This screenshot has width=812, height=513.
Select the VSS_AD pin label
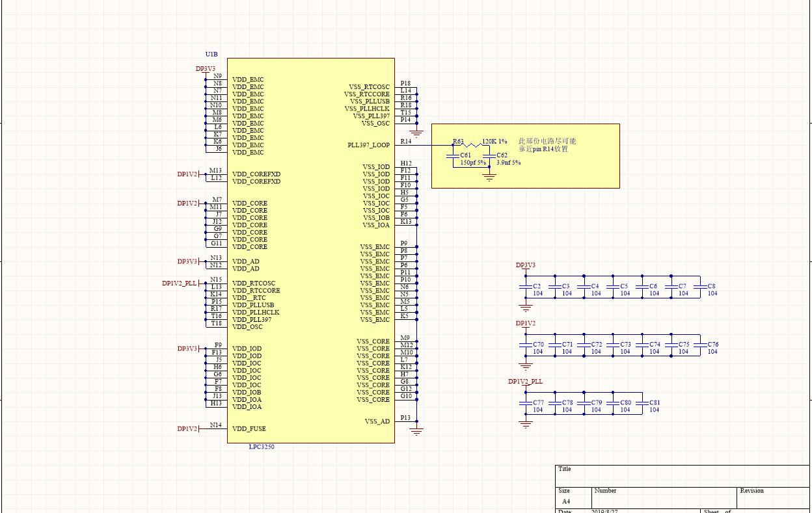377,421
